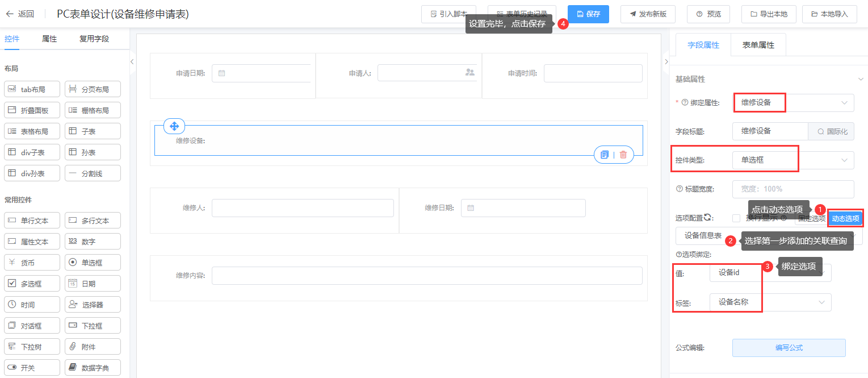Open the 绑定属性 dropdown
The image size is (868, 378).
[x=793, y=103]
